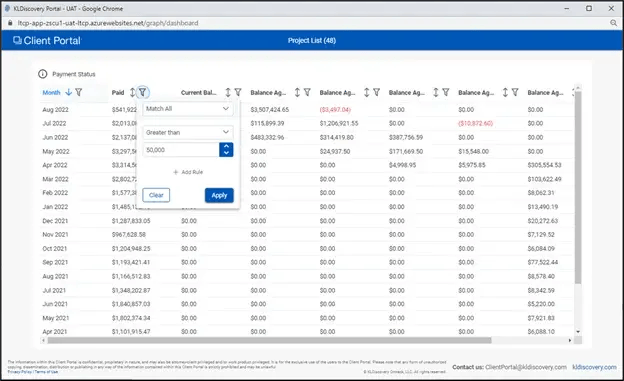Click the Payment Status info icon
The image size is (624, 381).
[43, 74]
